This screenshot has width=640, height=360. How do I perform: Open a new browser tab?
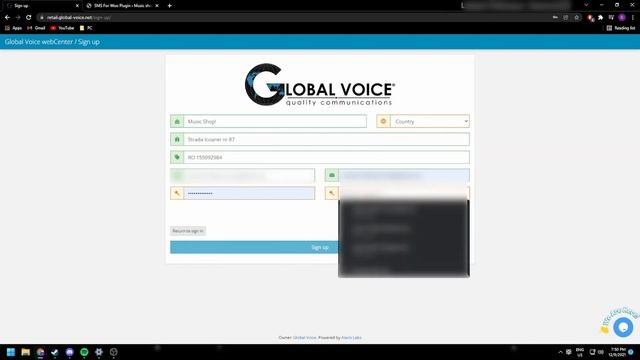(169, 6)
